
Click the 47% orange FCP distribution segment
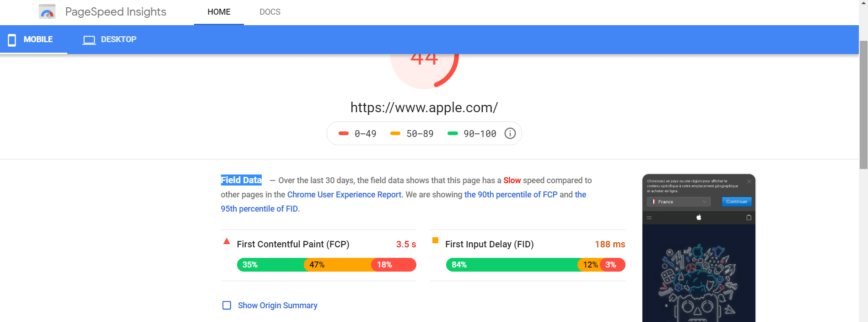click(x=338, y=265)
